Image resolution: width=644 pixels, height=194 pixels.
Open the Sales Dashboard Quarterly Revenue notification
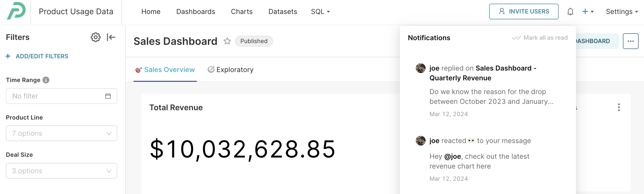tap(487, 90)
